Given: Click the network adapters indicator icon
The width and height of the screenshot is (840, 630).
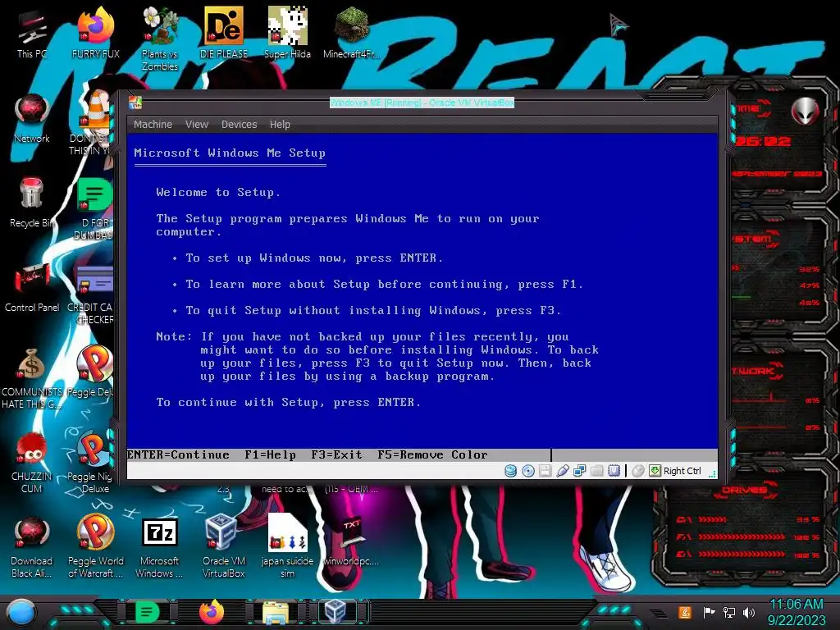Looking at the screenshot, I should 580,471.
